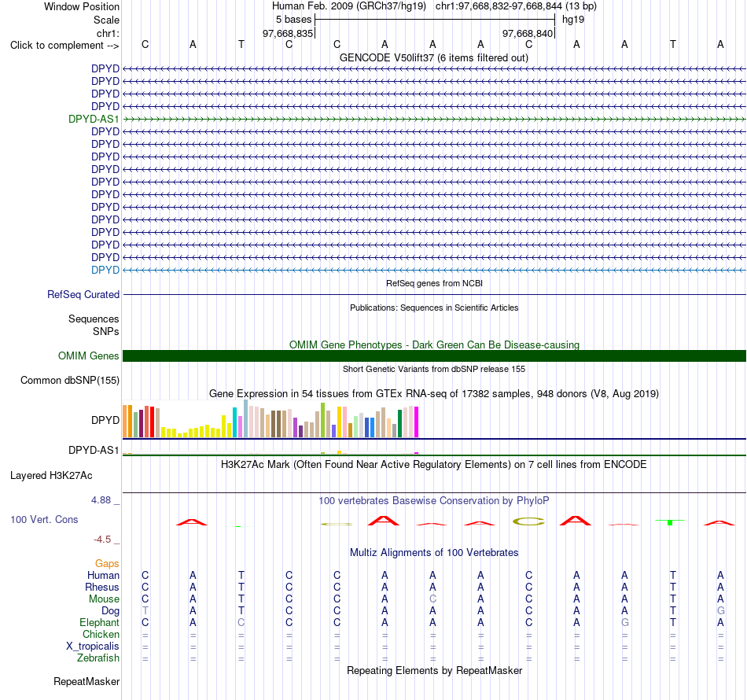The image size is (747, 700).
Task: Click the 'Elephant' species label
Action: [99, 623]
